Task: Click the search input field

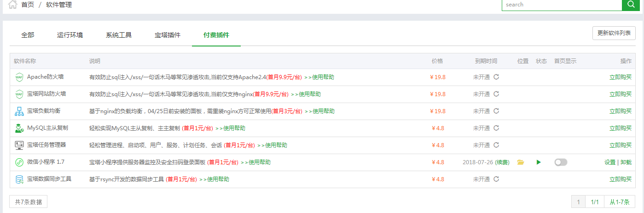Action: [562, 4]
